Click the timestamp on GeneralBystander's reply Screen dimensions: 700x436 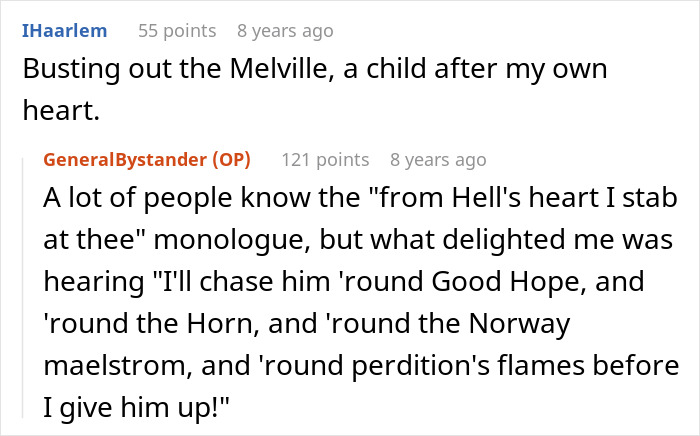[x=438, y=159]
